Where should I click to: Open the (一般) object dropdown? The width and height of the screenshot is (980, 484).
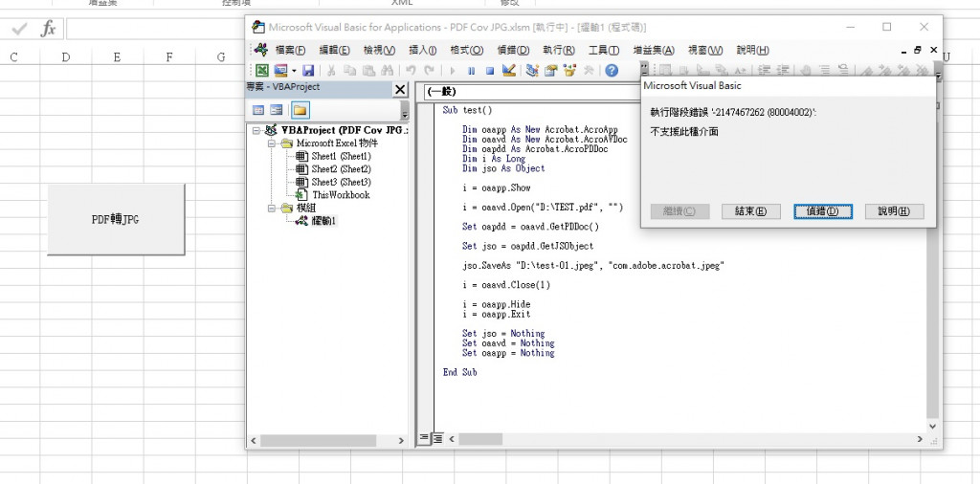point(531,92)
